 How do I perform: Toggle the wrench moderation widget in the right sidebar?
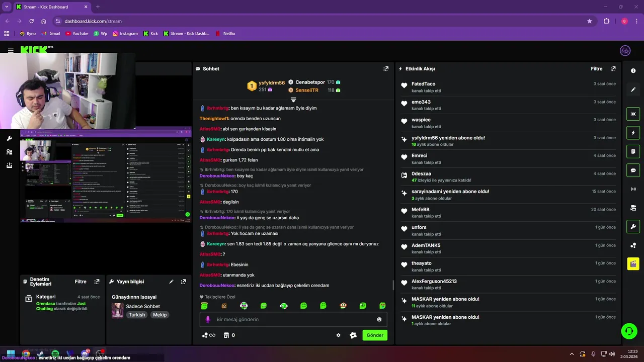pyautogui.click(x=633, y=226)
